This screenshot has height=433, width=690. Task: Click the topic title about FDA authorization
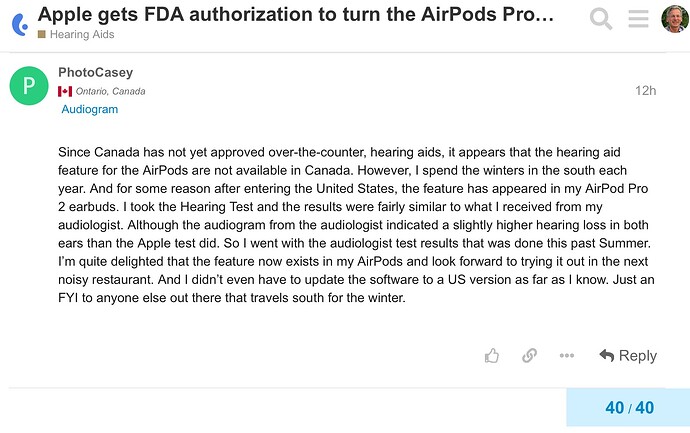(x=296, y=14)
